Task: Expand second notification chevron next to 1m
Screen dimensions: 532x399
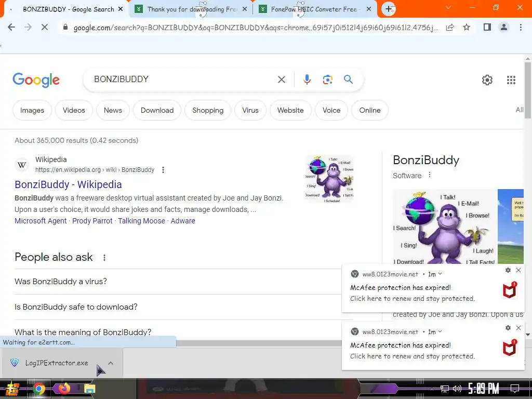Action: coord(440,331)
